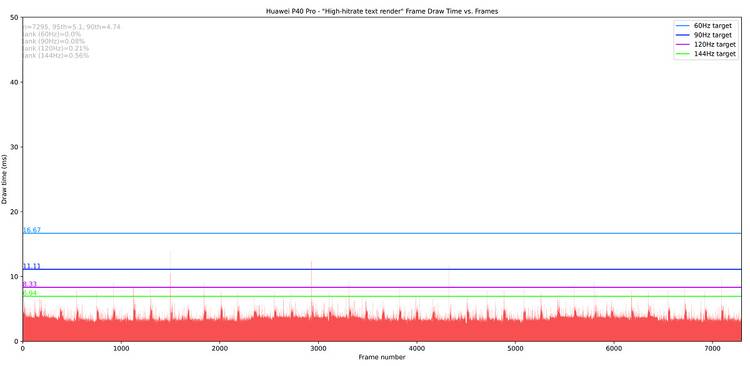Click the 60Hz target legend entry
This screenshot has height=366, width=750.
[706, 25]
